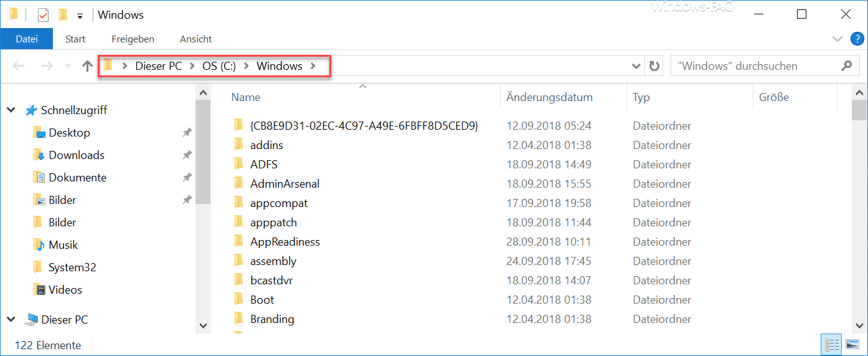Click Dieser PC in the address bar

159,66
